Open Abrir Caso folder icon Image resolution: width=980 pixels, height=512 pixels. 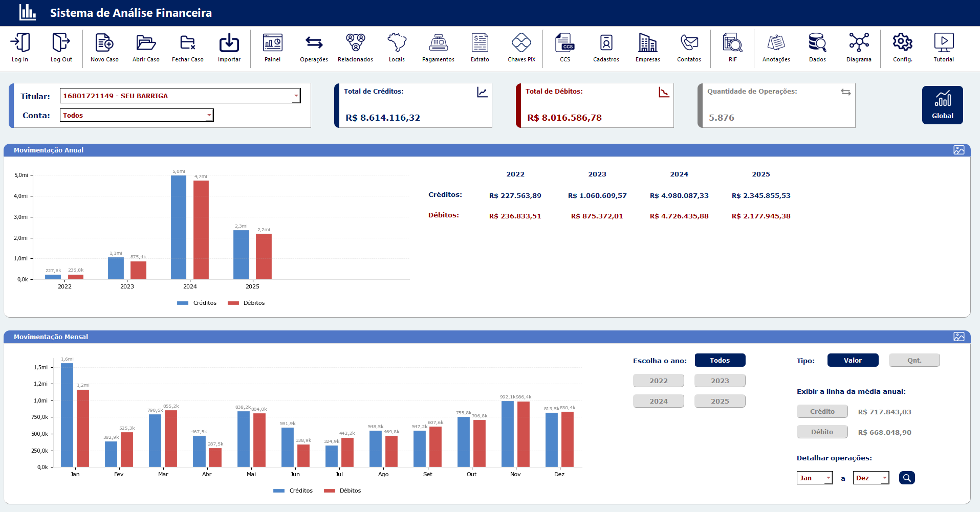(x=146, y=43)
